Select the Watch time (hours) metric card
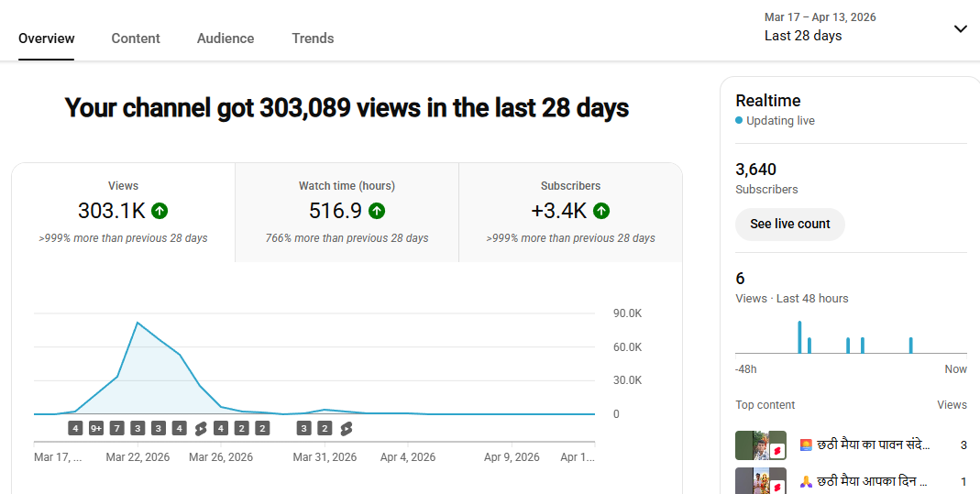The height and width of the screenshot is (494, 980). pos(347,213)
